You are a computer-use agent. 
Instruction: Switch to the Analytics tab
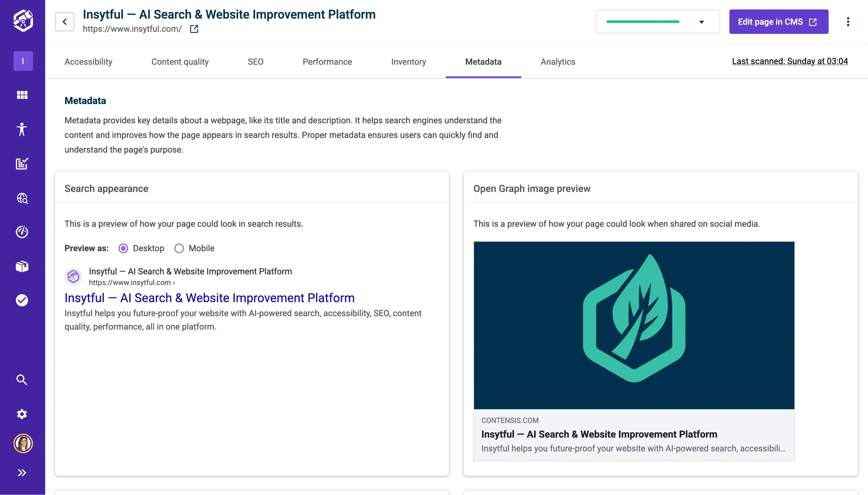(x=558, y=62)
